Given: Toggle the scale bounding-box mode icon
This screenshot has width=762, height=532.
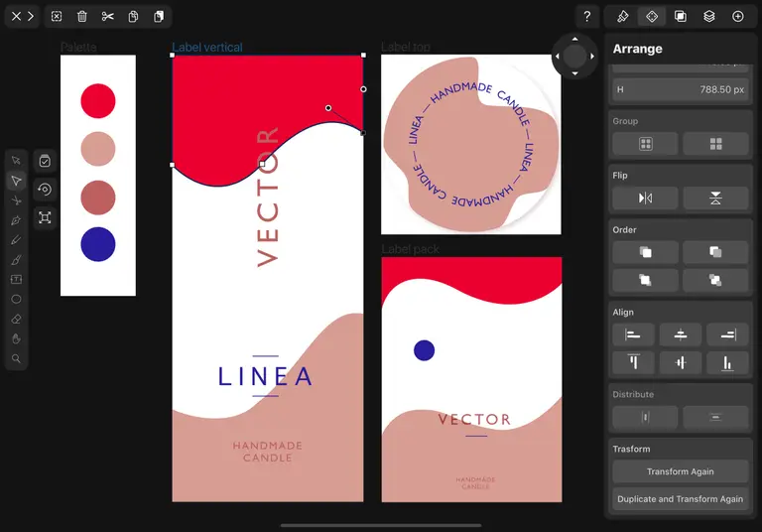Looking at the screenshot, I should 45,217.
